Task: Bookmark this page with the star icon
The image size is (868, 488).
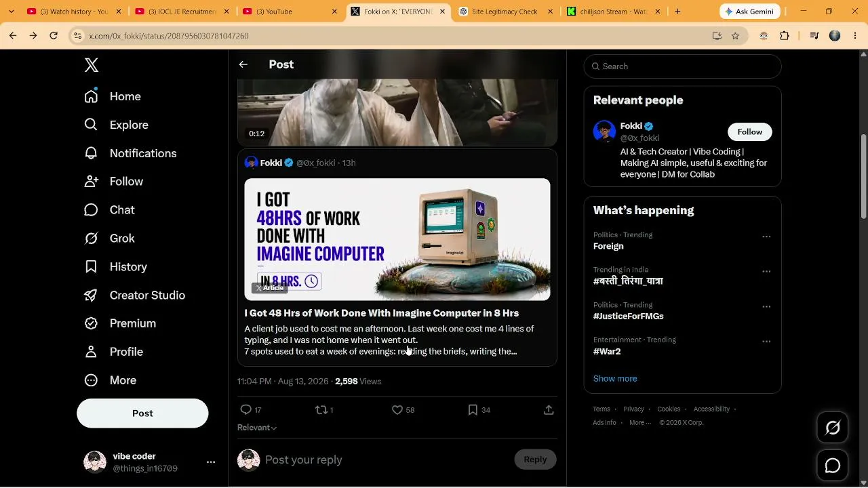Action: [x=735, y=36]
